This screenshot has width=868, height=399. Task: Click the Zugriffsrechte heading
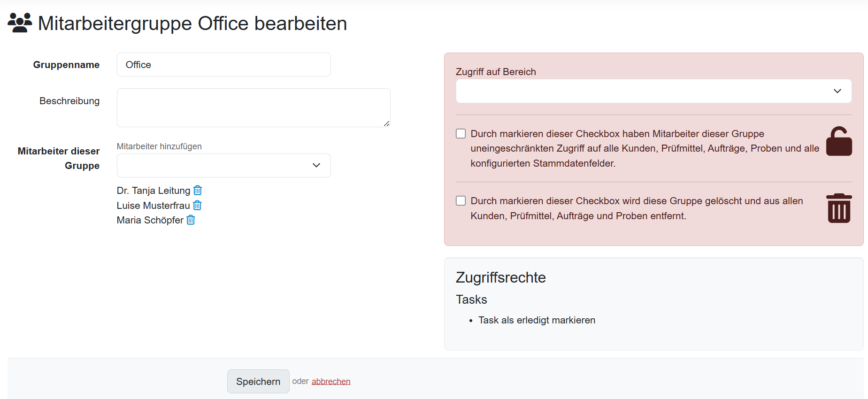tap(500, 277)
